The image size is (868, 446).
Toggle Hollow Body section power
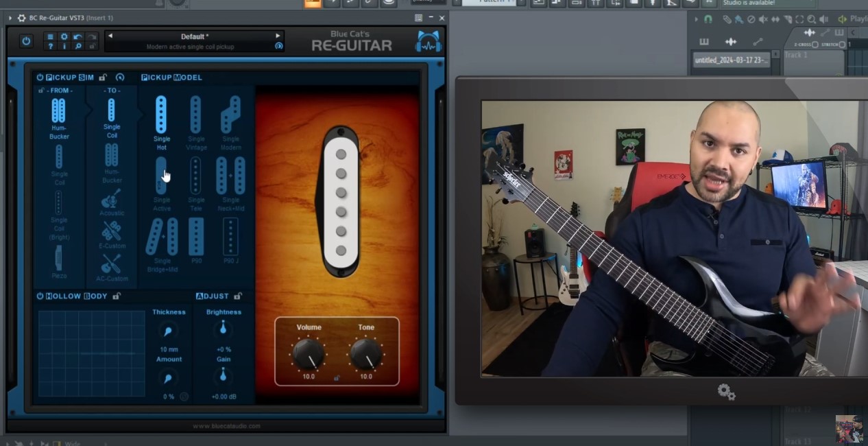pos(40,296)
